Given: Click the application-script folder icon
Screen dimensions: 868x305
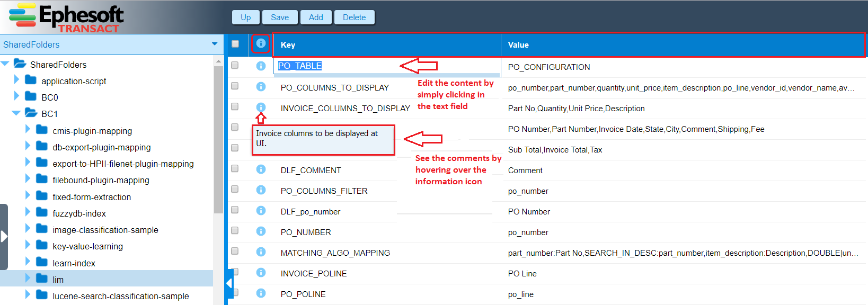Looking at the screenshot, I should pyautogui.click(x=31, y=80).
